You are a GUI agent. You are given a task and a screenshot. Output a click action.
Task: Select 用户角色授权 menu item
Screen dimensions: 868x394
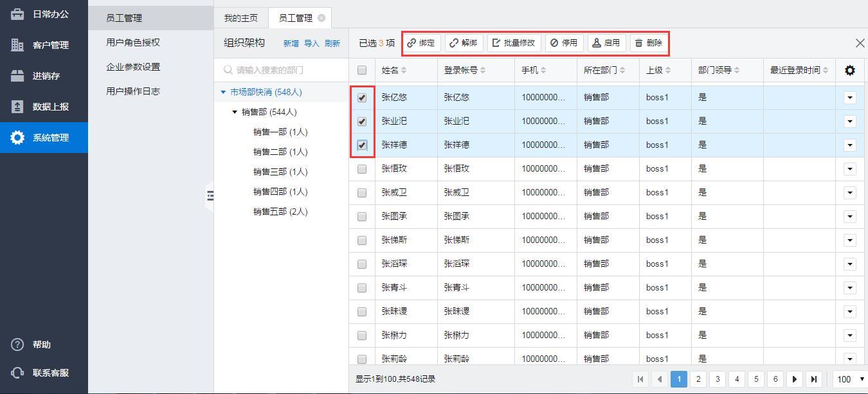133,42
